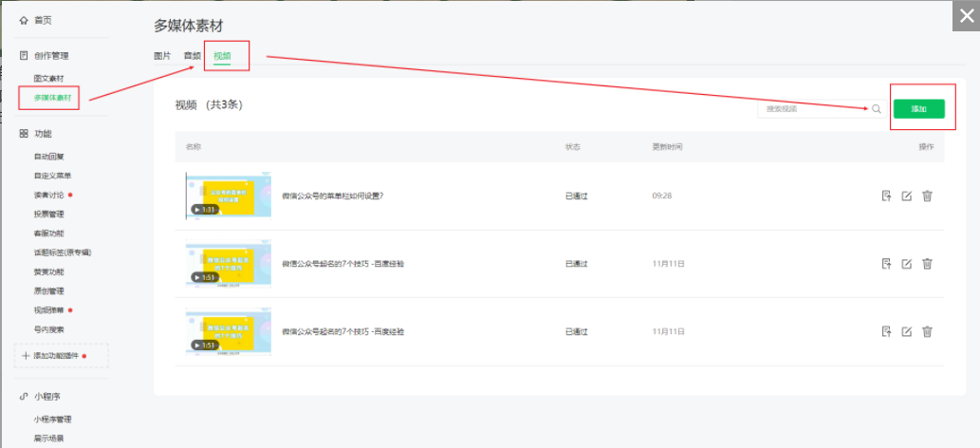Click the publish document icon in the first video row
Image resolution: width=980 pixels, height=448 pixels.
[x=886, y=196]
